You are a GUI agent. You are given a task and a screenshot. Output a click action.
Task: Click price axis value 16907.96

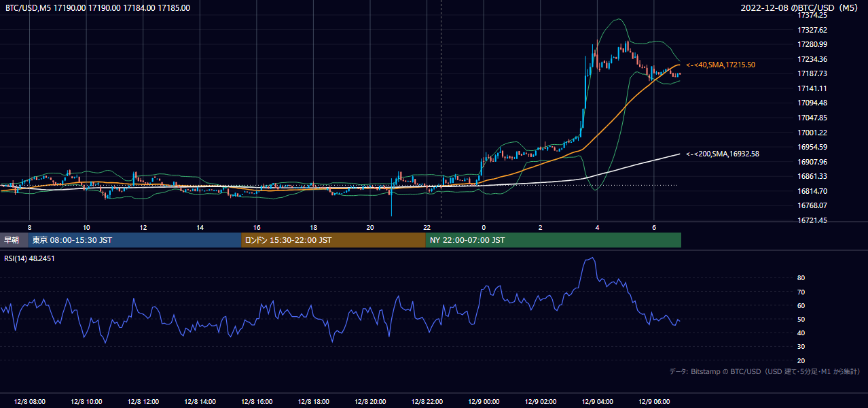[x=812, y=162]
